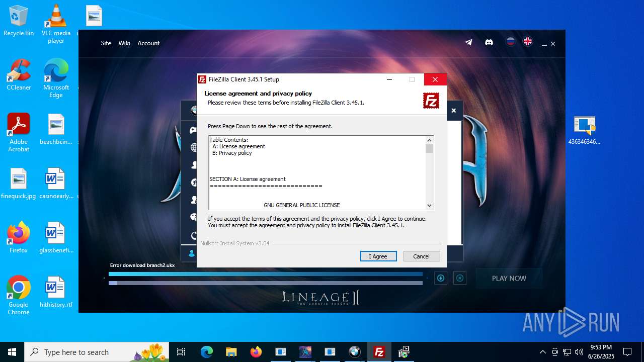This screenshot has width=644, height=362.
Task: Switch to Lineage launcher taskbar icon
Action: click(305, 352)
